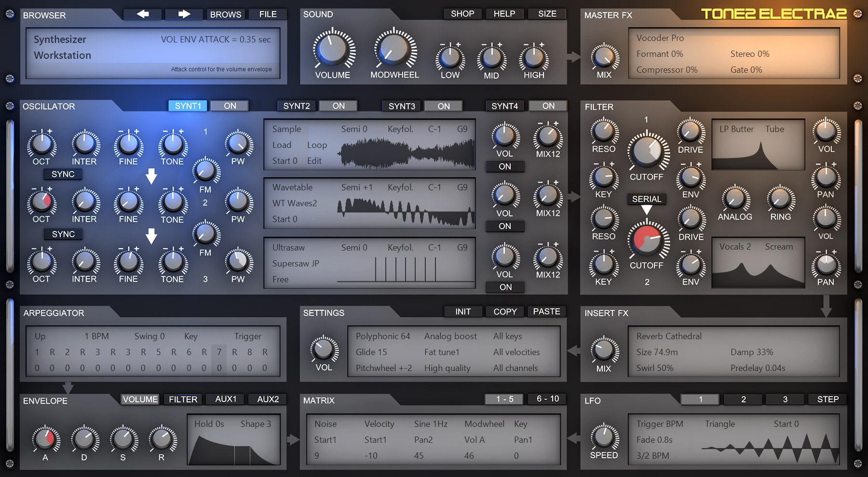Toggle the ON switch for oscillator SYNT1
The height and width of the screenshot is (477, 868).
pos(229,106)
